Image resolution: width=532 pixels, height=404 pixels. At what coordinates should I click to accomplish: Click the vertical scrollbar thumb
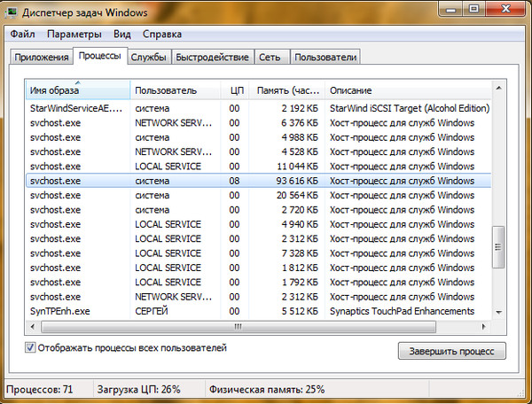[498, 247]
